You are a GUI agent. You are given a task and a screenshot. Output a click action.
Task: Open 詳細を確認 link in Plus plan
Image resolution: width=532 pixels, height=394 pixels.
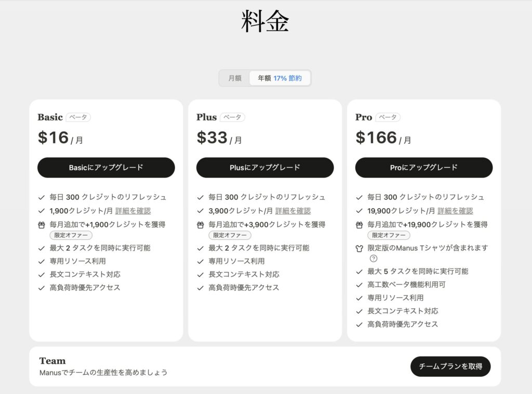point(293,211)
